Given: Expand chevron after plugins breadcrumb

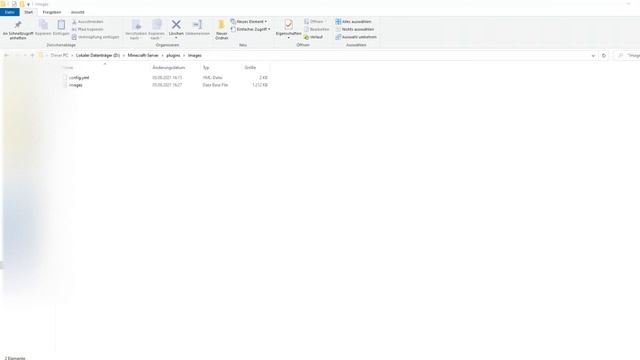Looking at the screenshot, I should pos(184,56).
